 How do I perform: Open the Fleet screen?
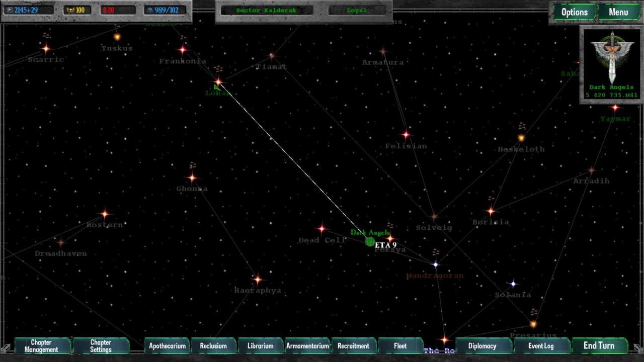pos(400,346)
